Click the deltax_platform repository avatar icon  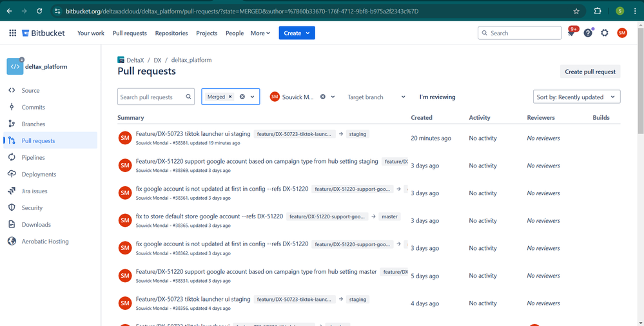(15, 66)
